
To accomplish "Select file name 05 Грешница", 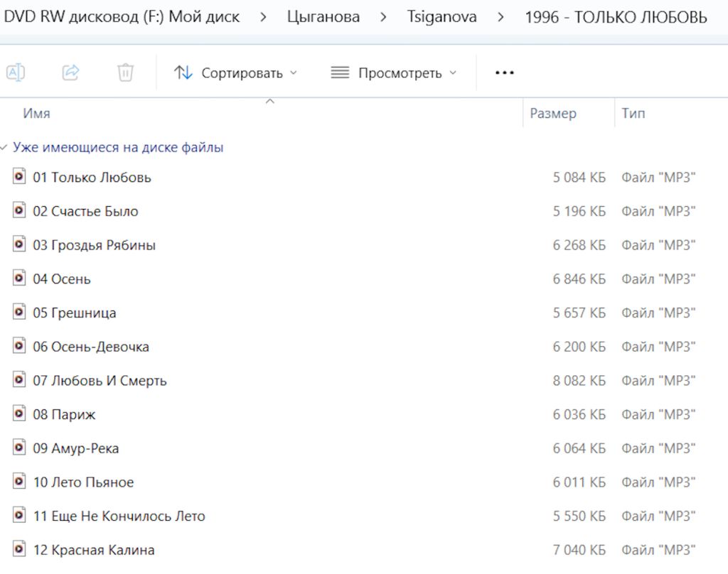I will click(74, 313).
